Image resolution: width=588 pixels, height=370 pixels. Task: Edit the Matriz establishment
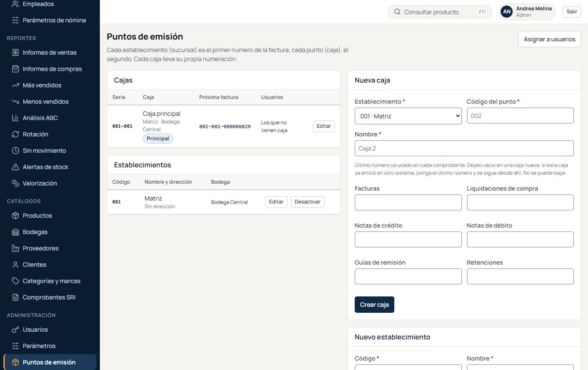[276, 202]
